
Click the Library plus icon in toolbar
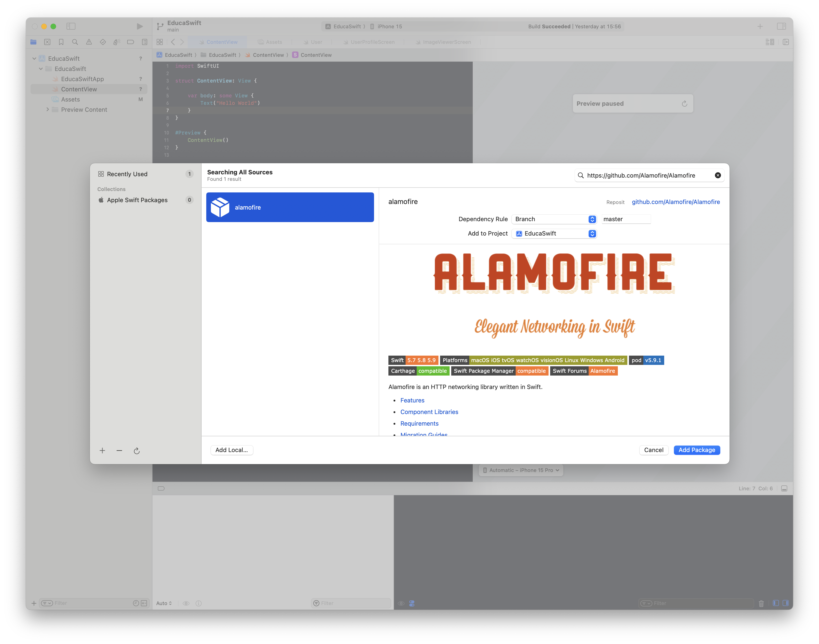[x=760, y=26]
